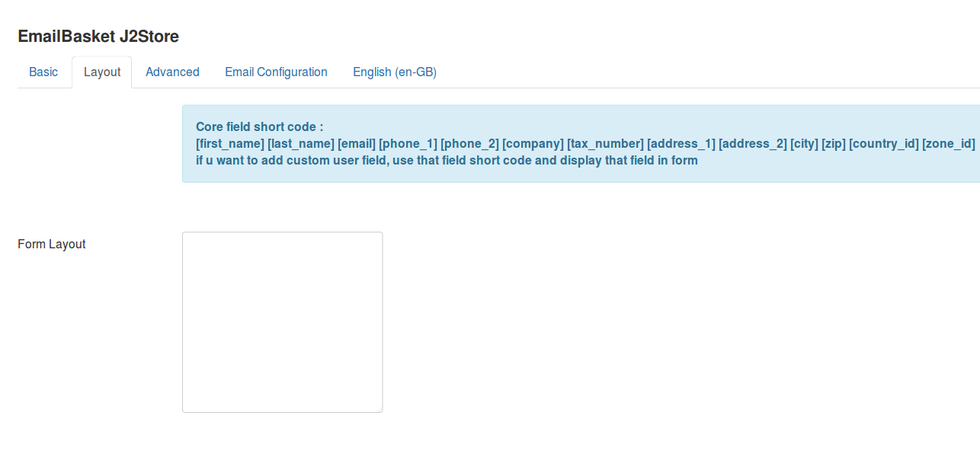Click the [address_1] short code text
This screenshot has height=454, width=980.
pos(681,144)
